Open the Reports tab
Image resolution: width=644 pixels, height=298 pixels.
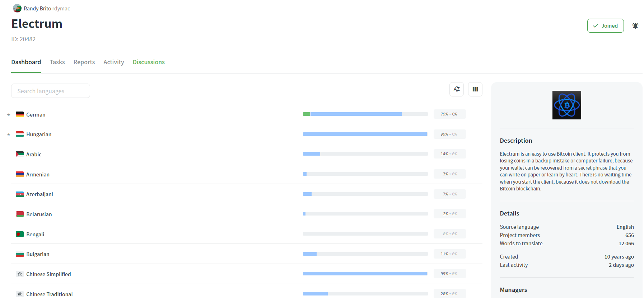pos(84,62)
